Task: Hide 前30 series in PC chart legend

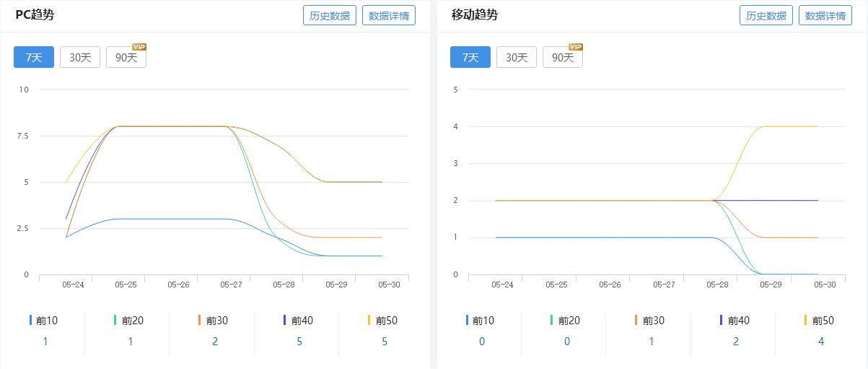Action: click(216, 321)
